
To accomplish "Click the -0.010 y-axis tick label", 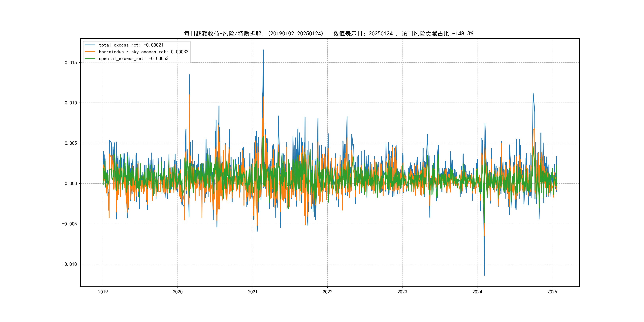I will (x=70, y=264).
